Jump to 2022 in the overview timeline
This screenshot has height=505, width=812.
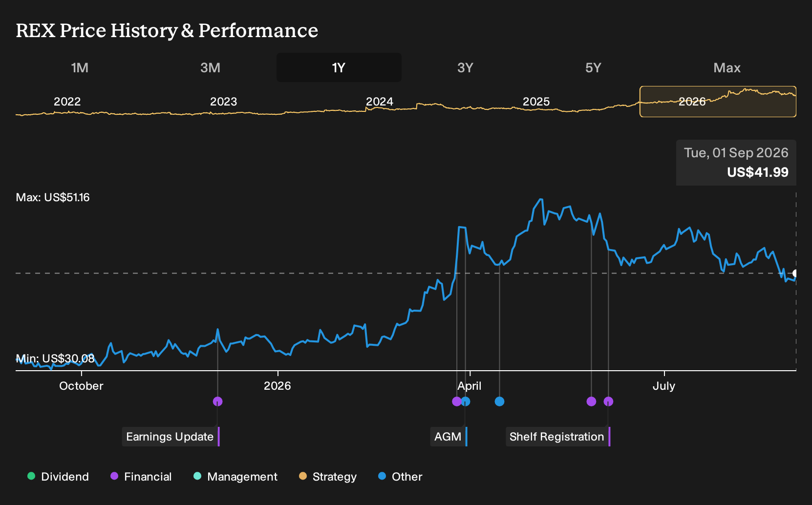(x=67, y=102)
